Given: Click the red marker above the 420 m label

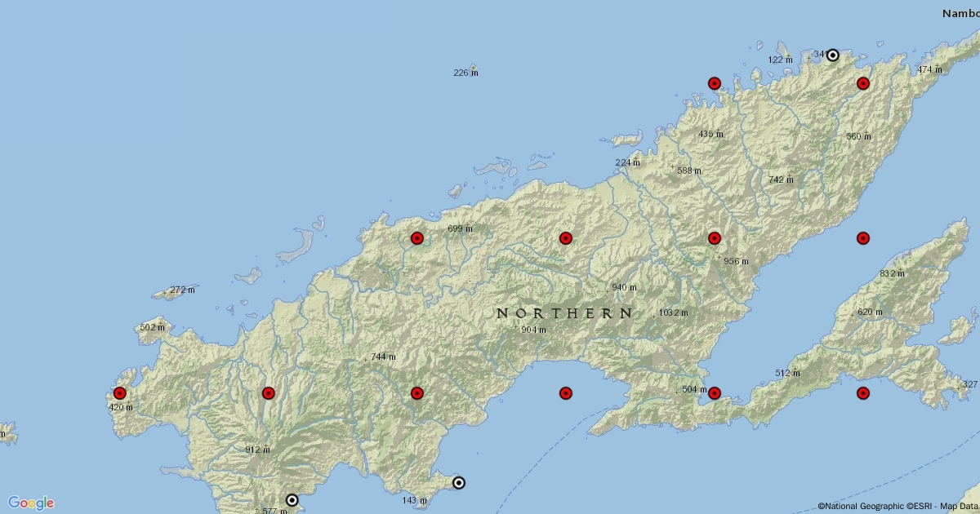Looking at the screenshot, I should 120,393.
